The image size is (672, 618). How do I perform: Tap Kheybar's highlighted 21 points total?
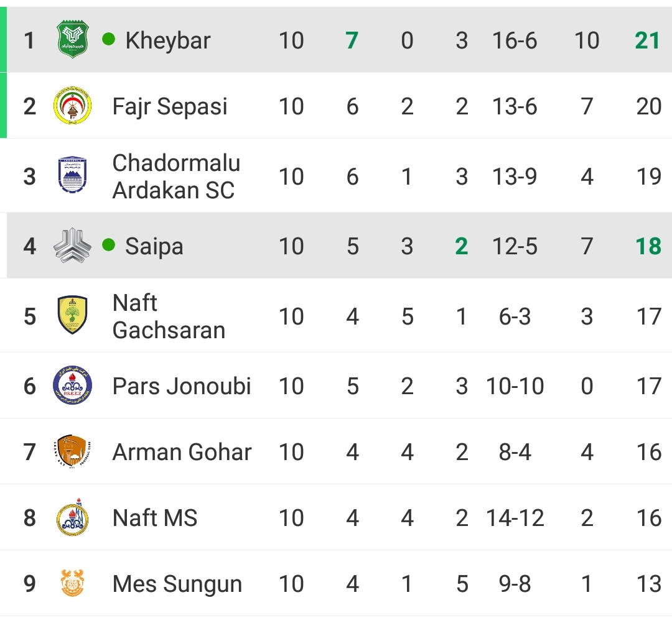[x=647, y=40]
